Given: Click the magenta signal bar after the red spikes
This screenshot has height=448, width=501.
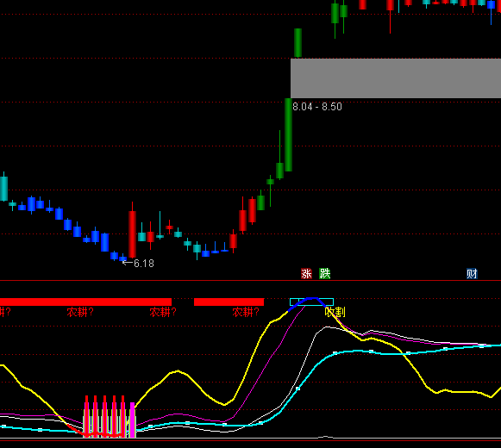Looking at the screenshot, I should pyautogui.click(x=133, y=420).
